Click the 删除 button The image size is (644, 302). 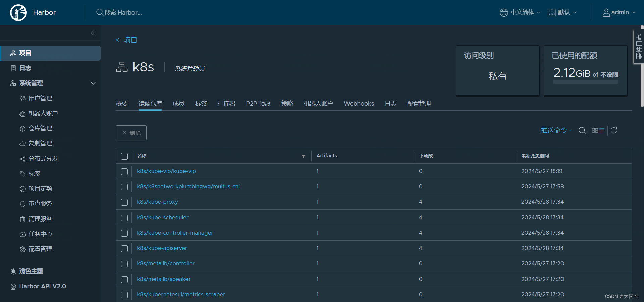(131, 133)
